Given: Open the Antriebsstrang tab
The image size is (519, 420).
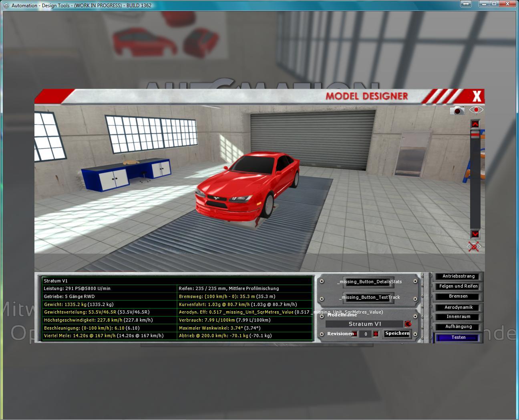Looking at the screenshot, I should tap(458, 276).
